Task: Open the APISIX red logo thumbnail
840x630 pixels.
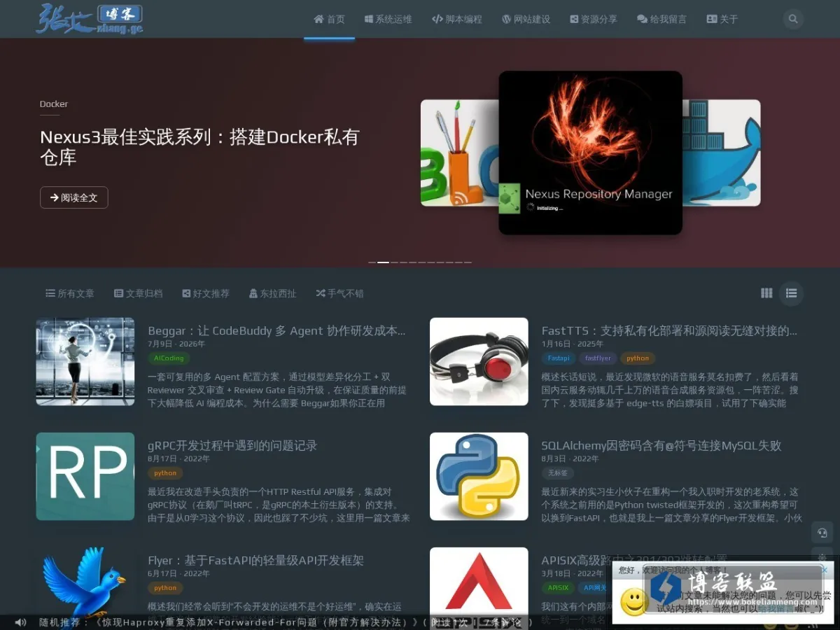Action: click(479, 582)
